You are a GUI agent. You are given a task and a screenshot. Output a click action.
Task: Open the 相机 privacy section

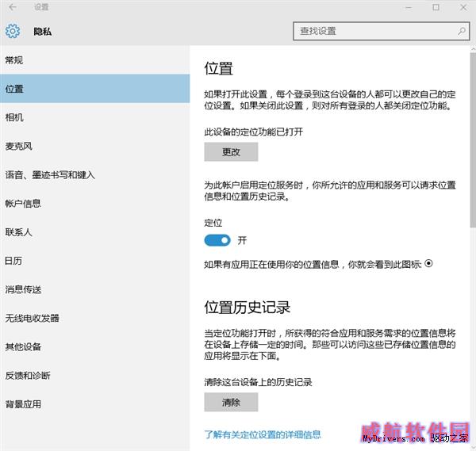(94, 117)
